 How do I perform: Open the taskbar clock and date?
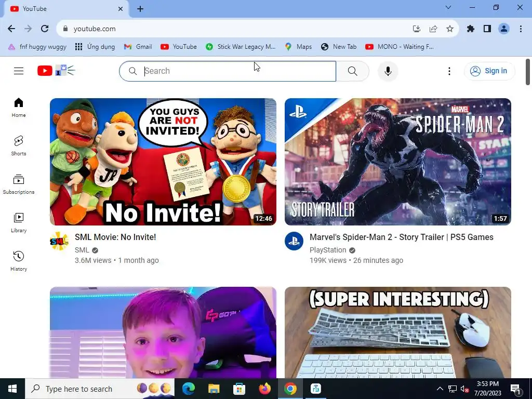tap(487, 389)
